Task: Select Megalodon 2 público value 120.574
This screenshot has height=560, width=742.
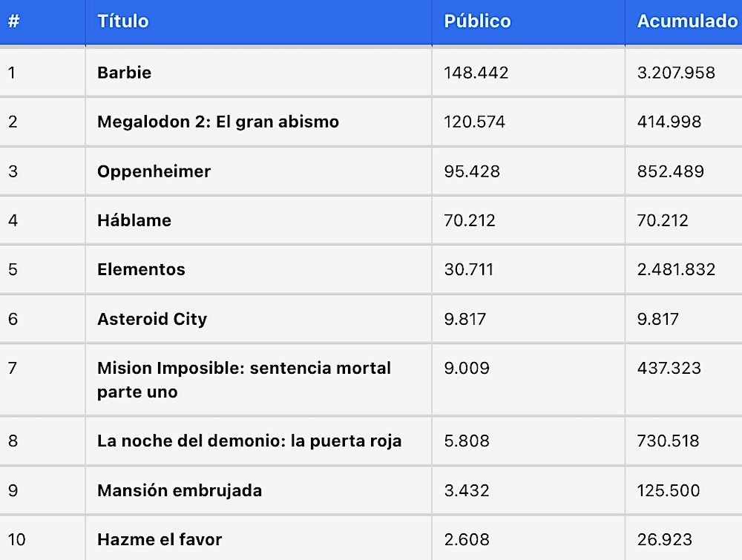Action: (475, 122)
